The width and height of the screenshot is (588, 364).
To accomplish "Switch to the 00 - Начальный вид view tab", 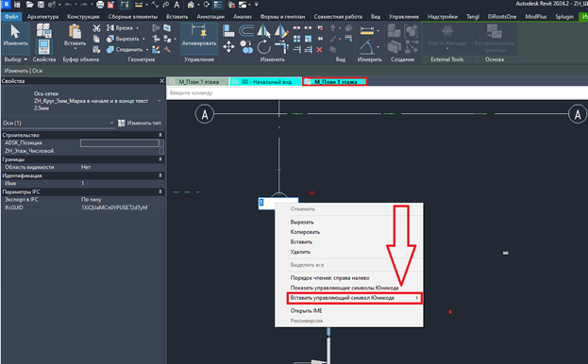I will coord(266,82).
